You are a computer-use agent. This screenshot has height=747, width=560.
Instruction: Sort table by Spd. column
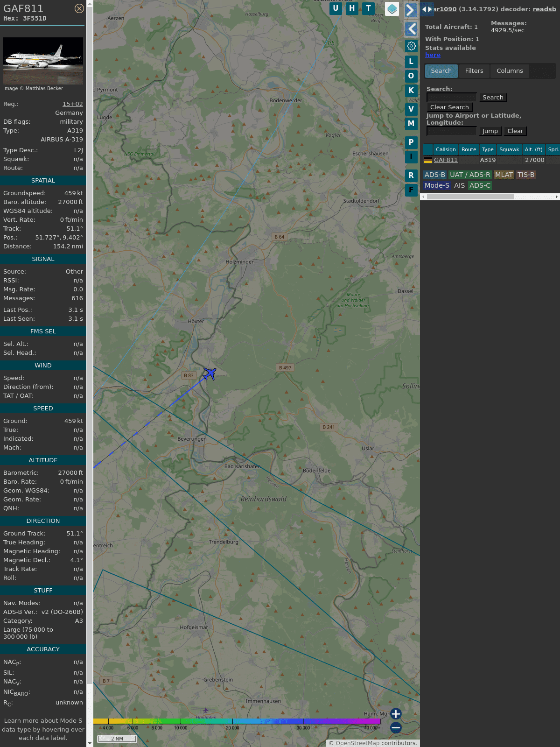coord(553,149)
